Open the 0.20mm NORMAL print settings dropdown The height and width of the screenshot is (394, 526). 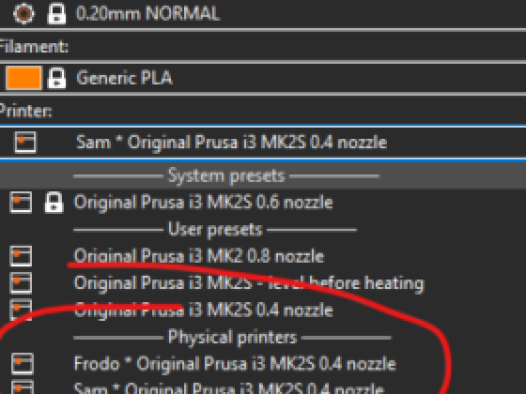tap(263, 14)
